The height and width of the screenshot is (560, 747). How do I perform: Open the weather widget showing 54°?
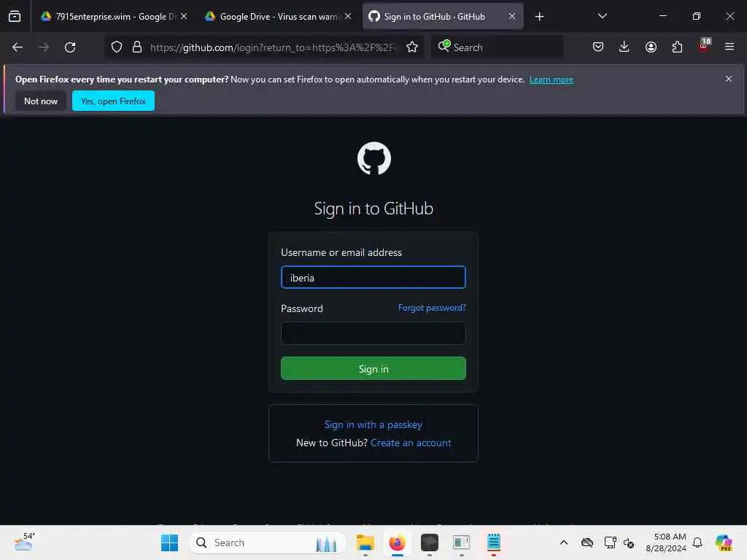[24, 542]
